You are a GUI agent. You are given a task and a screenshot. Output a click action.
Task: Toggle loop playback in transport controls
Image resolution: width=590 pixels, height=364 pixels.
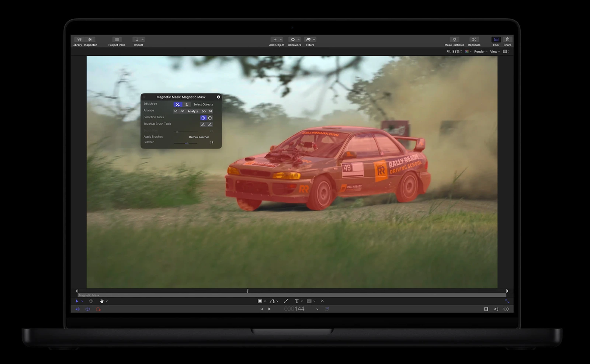tap(88, 309)
